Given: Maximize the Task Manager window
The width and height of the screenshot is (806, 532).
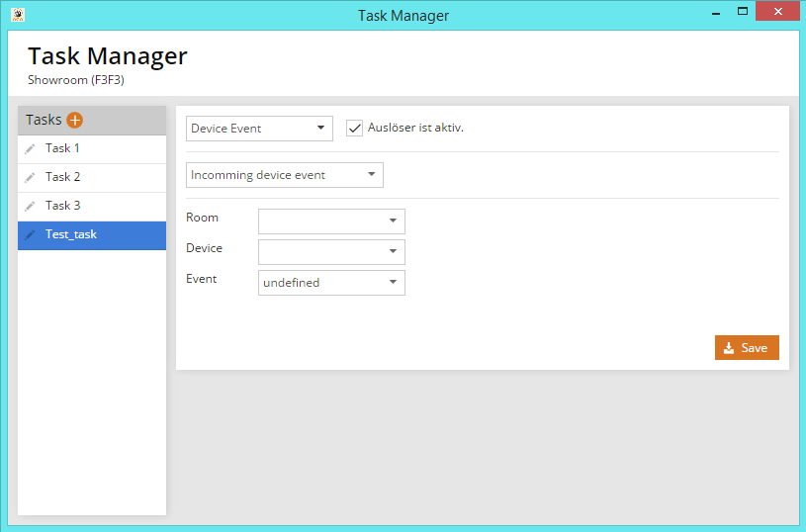Looking at the screenshot, I should coord(742,12).
